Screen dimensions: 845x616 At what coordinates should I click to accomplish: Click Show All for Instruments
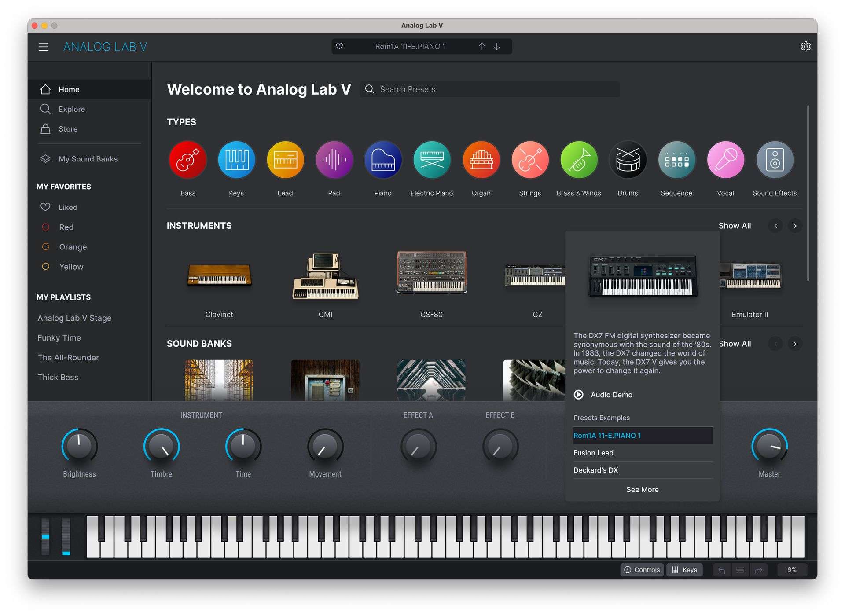click(x=735, y=226)
